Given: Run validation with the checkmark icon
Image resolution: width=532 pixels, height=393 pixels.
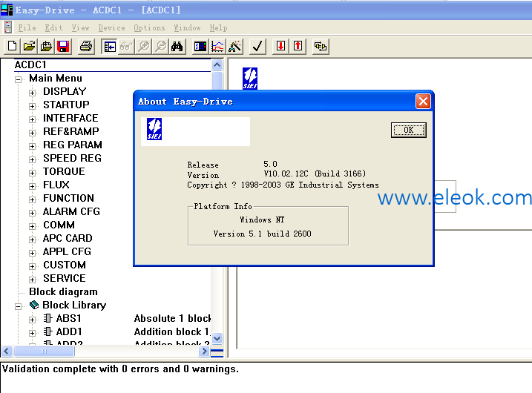Looking at the screenshot, I should (x=257, y=46).
